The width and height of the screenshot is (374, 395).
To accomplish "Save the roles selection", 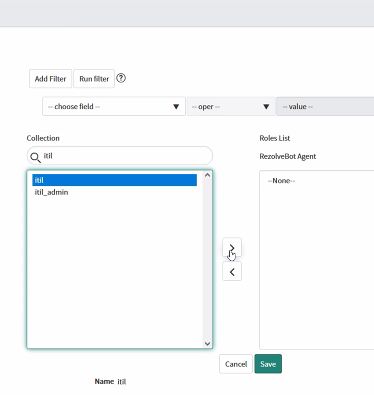I will pos(268,364).
